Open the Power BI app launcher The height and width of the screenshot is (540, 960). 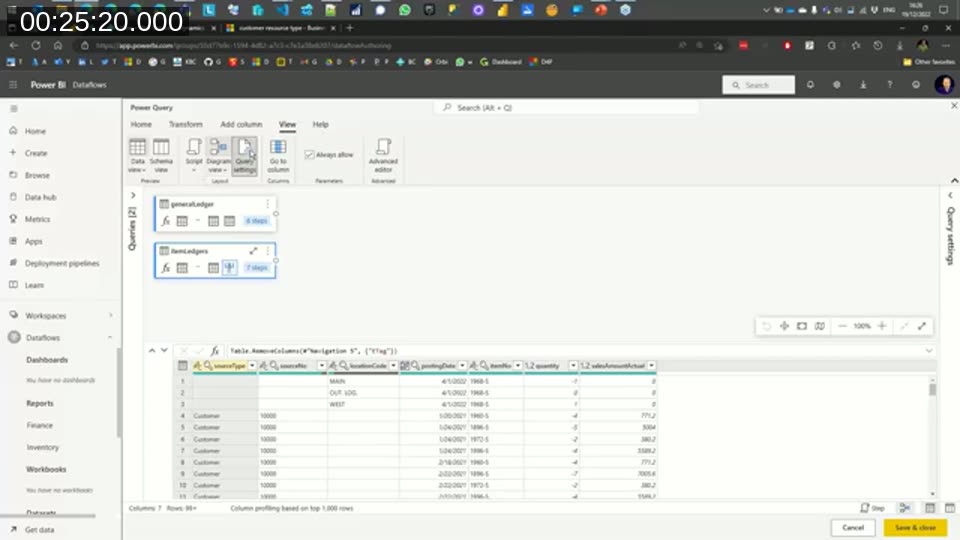pyautogui.click(x=13, y=84)
